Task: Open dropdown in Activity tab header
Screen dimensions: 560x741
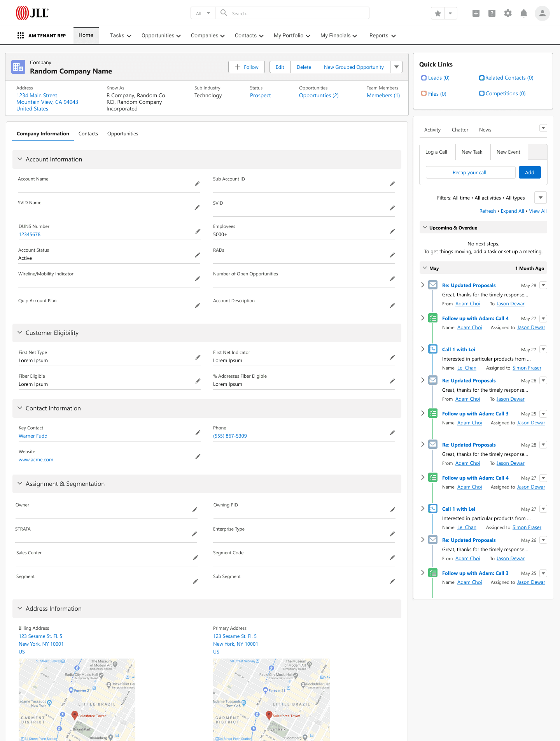Action: click(544, 128)
